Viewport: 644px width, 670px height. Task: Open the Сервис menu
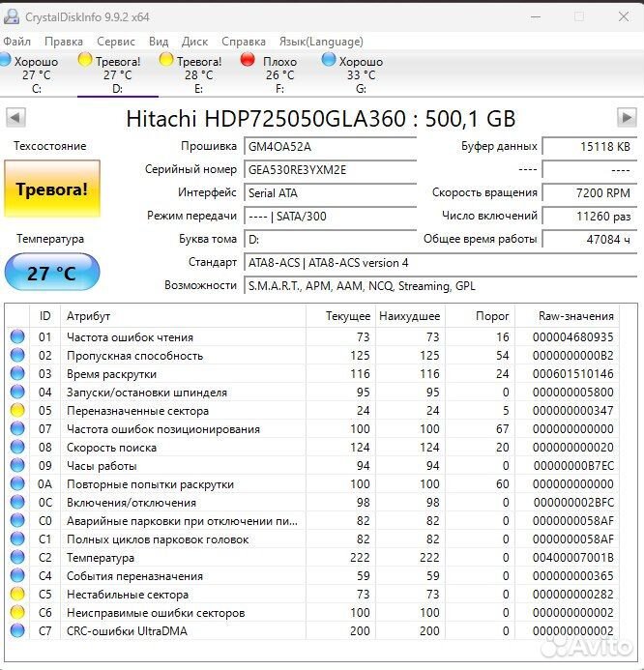[x=116, y=42]
